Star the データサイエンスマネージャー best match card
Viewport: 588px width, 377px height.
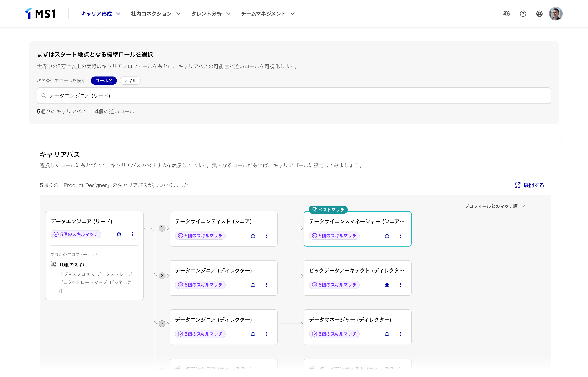(387, 235)
